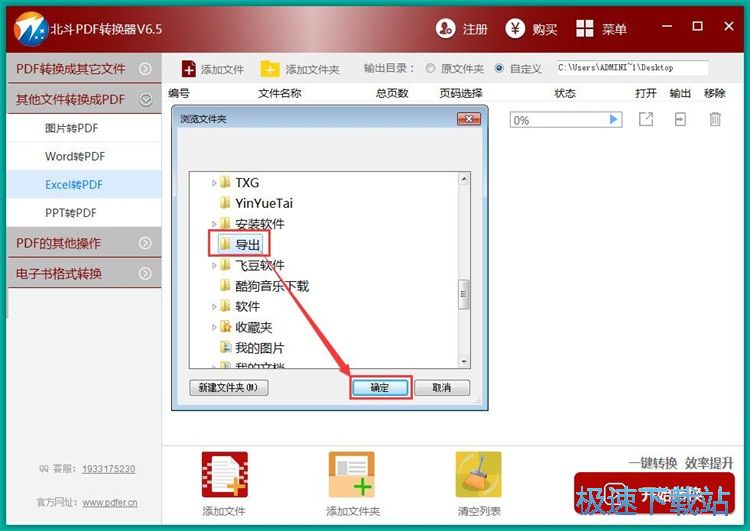Click the yellow add folder toolbar icon
Viewport: 750px width, 531px height.
point(270,69)
